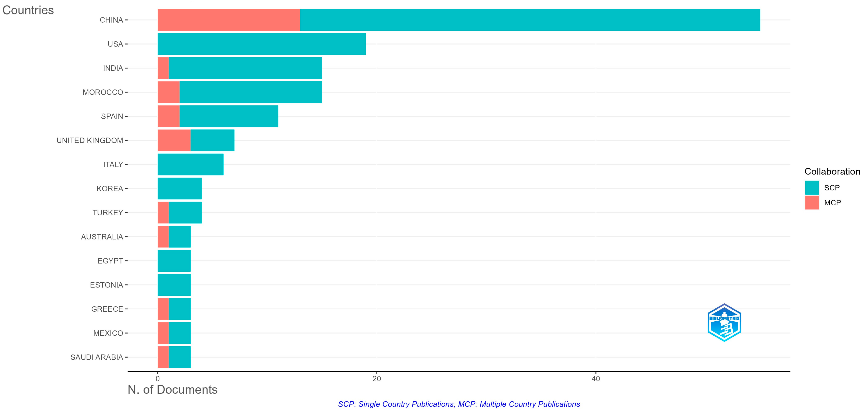Image resolution: width=868 pixels, height=412 pixels.
Task: Click the MEXICO country label
Action: (108, 333)
